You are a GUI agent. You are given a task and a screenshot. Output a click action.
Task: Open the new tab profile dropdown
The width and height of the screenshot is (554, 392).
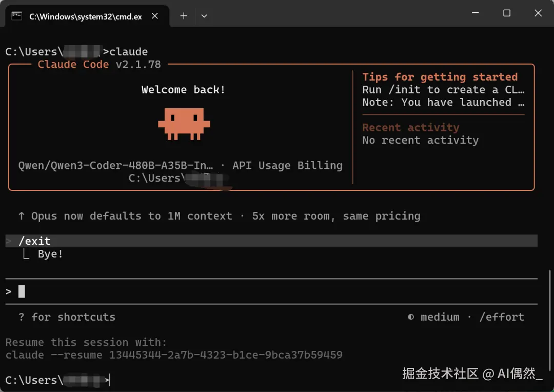[x=204, y=16]
